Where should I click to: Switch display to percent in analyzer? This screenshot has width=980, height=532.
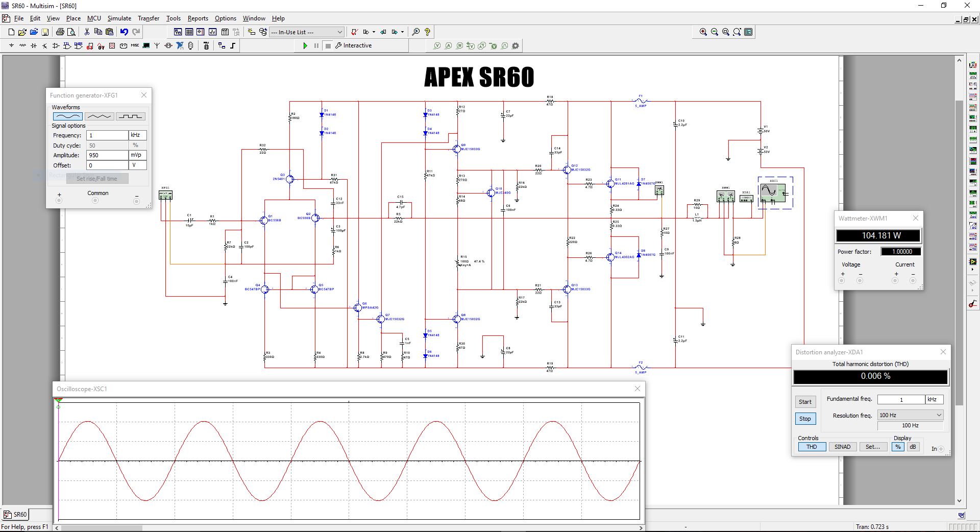898,447
